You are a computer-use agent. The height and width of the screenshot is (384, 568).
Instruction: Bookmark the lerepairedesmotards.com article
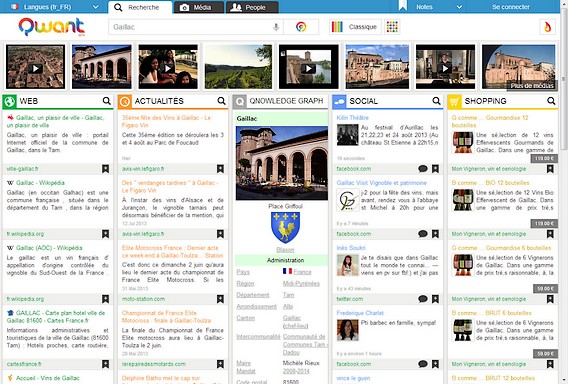(x=220, y=364)
